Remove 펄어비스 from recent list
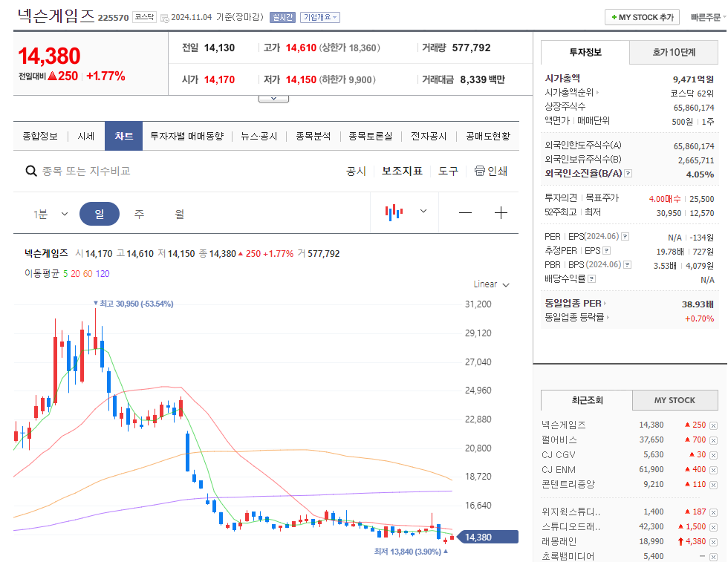This screenshot has height=562, width=728. [x=714, y=440]
